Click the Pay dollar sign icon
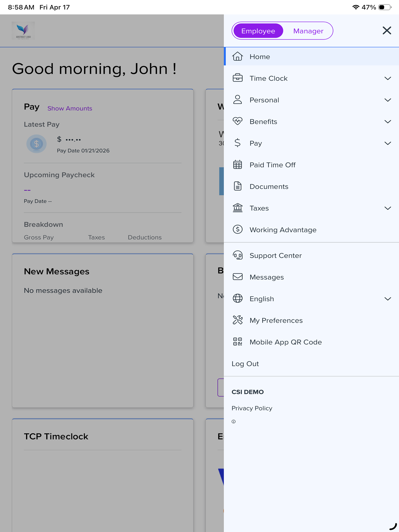The image size is (399, 532). (x=237, y=143)
